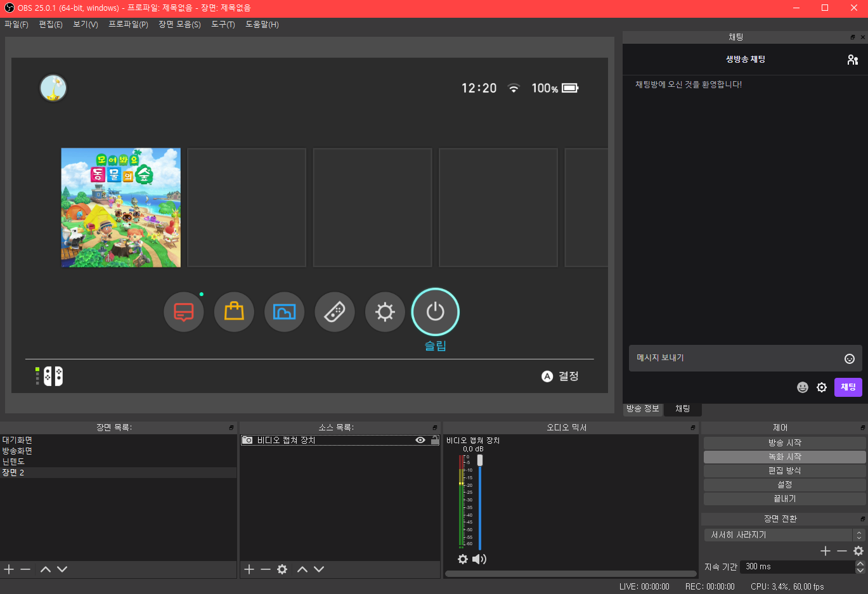Toggle visibility of 비디오 캡쳐 장치 source
Screen dimensions: 868x594
point(420,440)
